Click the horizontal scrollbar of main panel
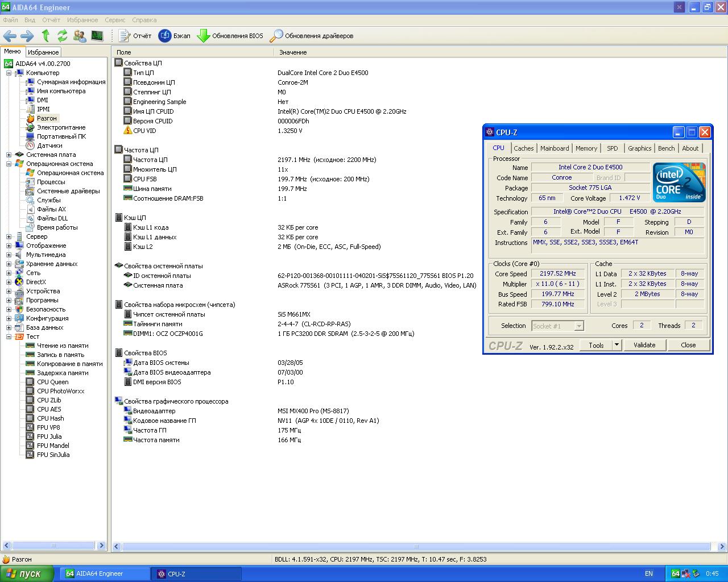This screenshot has width=728, height=582. coord(415,547)
